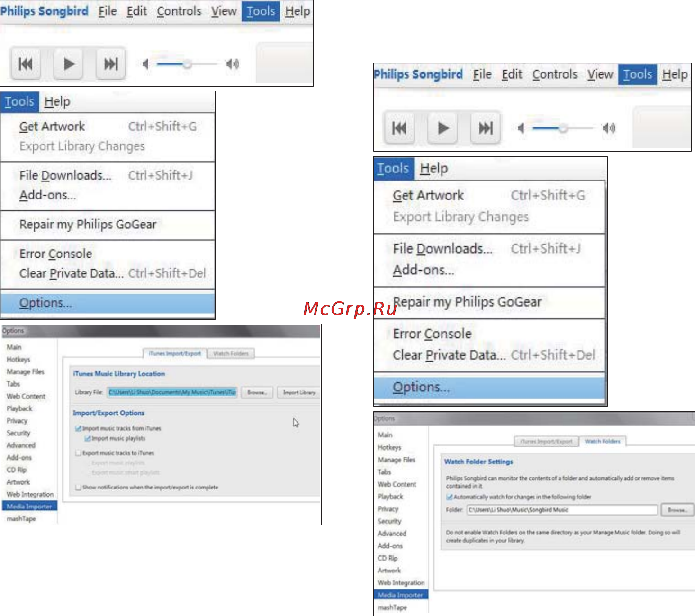Click iTunes Import/Export tab in iTunes Library dialog
The image size is (695, 616).
(175, 353)
